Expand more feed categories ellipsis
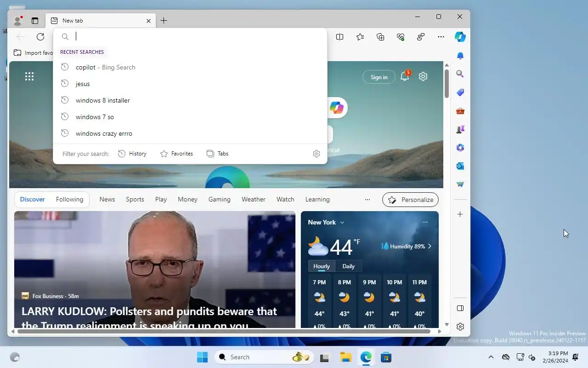The width and height of the screenshot is (588, 368). 367,200
